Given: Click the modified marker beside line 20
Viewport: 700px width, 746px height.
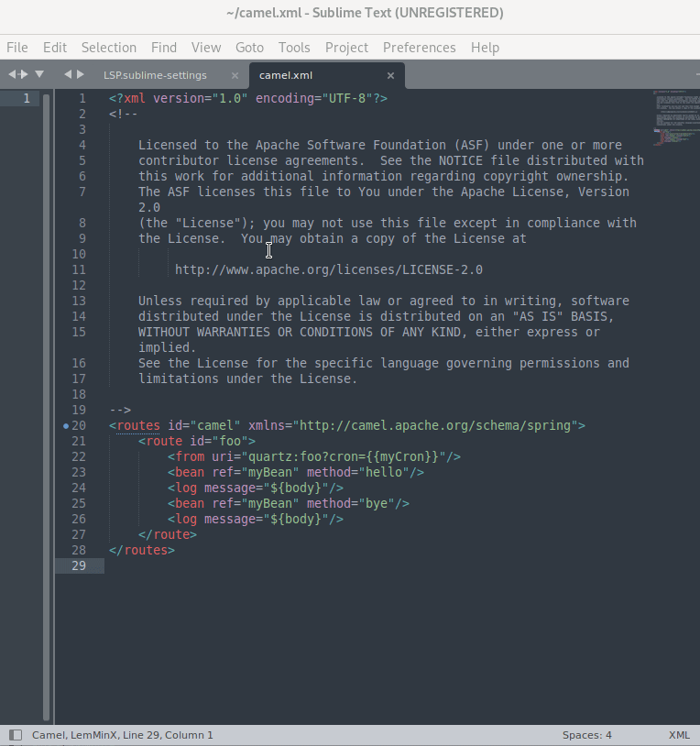Looking at the screenshot, I should point(66,426).
